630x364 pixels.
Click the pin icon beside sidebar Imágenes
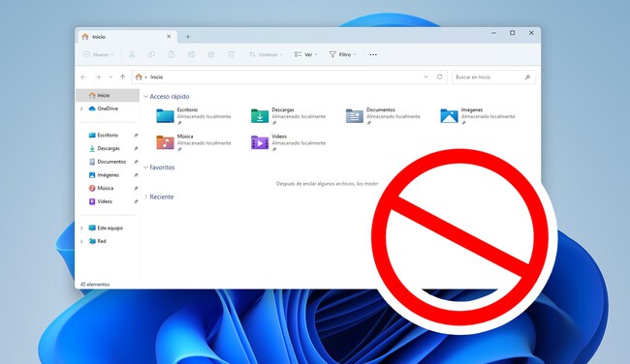point(136,175)
